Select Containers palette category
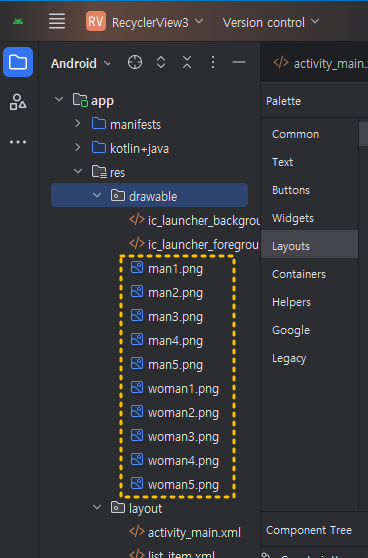 click(x=299, y=274)
